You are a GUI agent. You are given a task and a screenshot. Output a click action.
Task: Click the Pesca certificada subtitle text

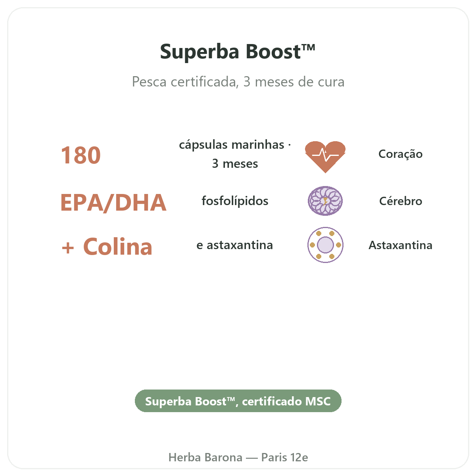(x=238, y=82)
